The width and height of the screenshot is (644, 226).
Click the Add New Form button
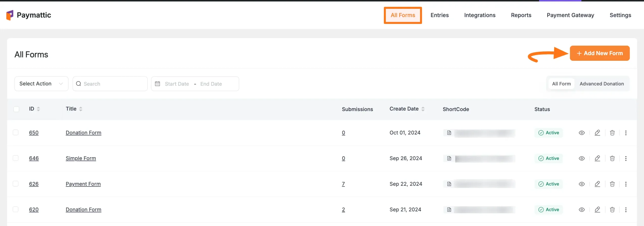[599, 53]
